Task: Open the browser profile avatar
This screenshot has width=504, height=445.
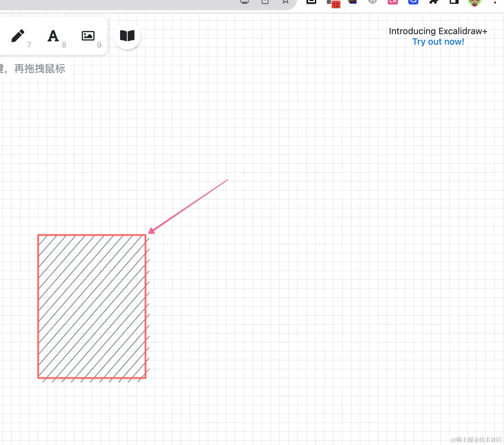Action: 474,2
